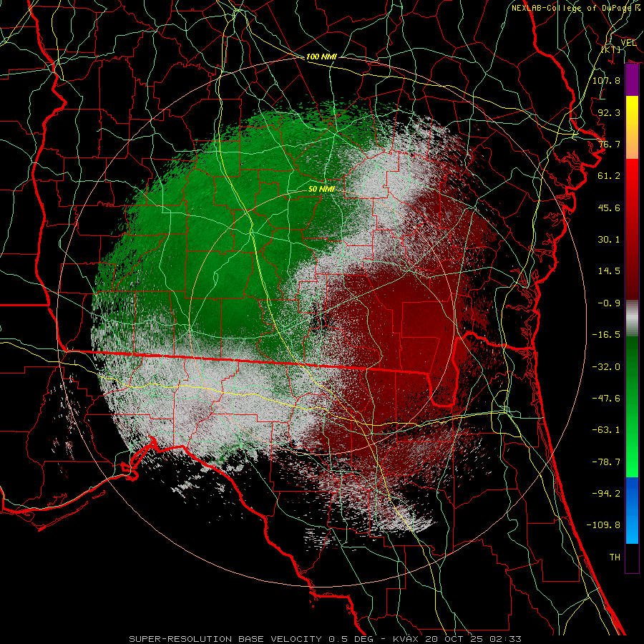Screen dimensions: 644x644
Task: Click the yellow segment of the velocity color bar
Action: tap(632, 127)
